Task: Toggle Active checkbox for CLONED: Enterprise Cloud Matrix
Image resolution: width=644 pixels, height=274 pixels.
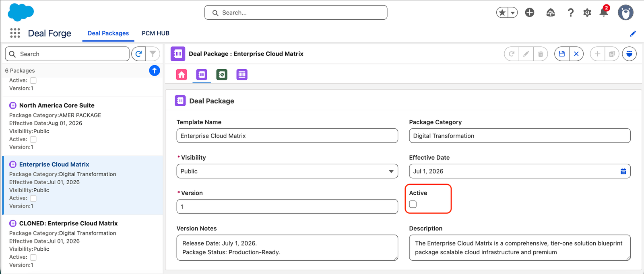Action: click(x=33, y=257)
